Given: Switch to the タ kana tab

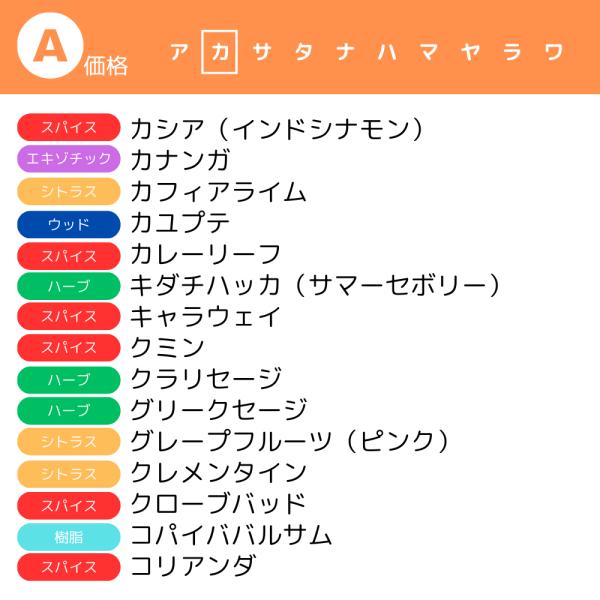Looking at the screenshot, I should [303, 52].
